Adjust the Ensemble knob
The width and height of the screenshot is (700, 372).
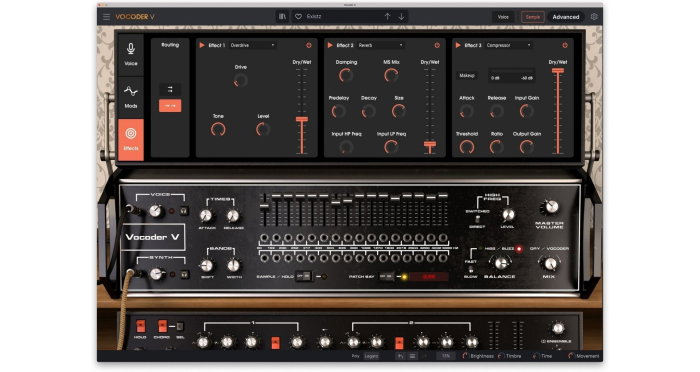click(x=558, y=329)
